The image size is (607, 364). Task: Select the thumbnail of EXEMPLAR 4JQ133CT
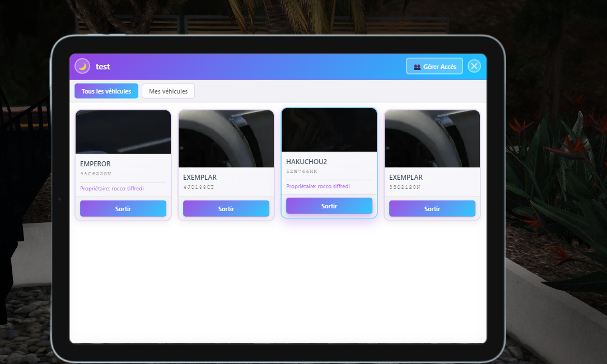click(226, 139)
